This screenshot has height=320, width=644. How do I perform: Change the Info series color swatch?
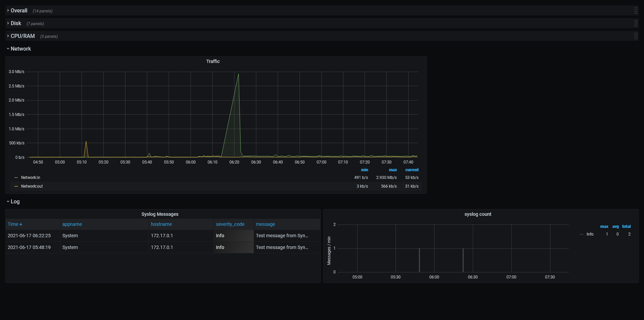click(582, 234)
